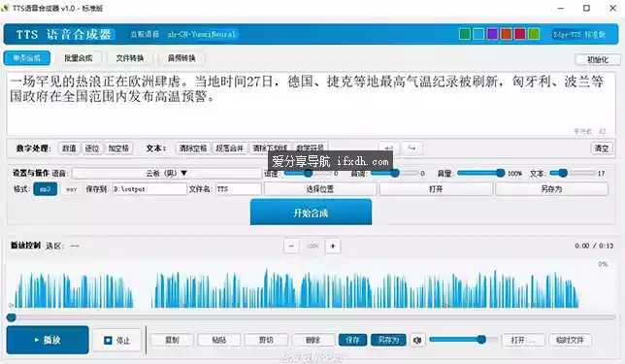The width and height of the screenshot is (625, 364).
Task: Click the 0:00 / 0:13 time display
Action: pos(594,246)
